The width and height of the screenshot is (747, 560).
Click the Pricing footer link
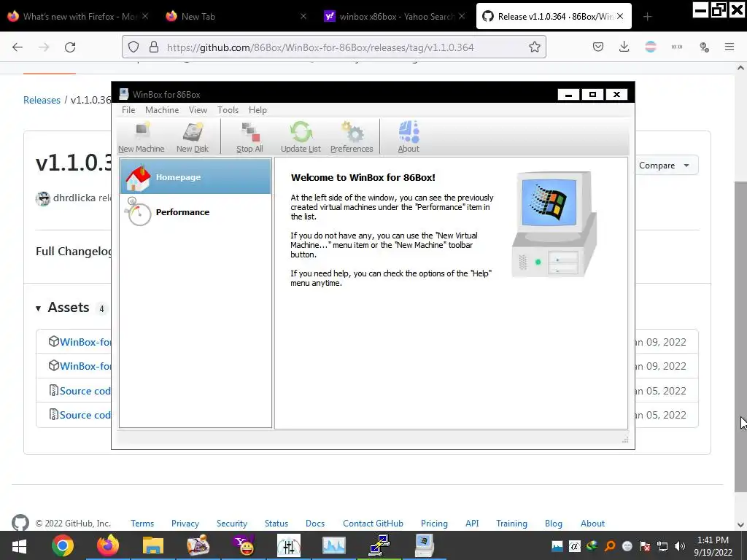coord(434,524)
